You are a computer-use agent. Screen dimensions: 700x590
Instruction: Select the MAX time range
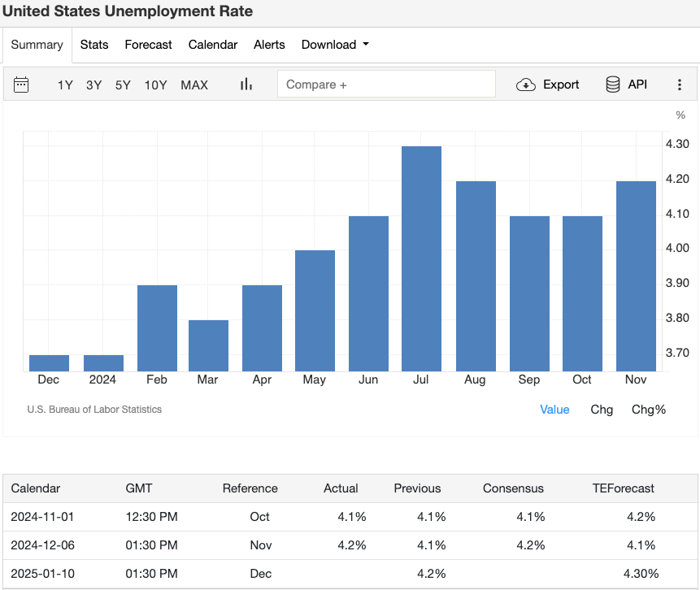(194, 85)
